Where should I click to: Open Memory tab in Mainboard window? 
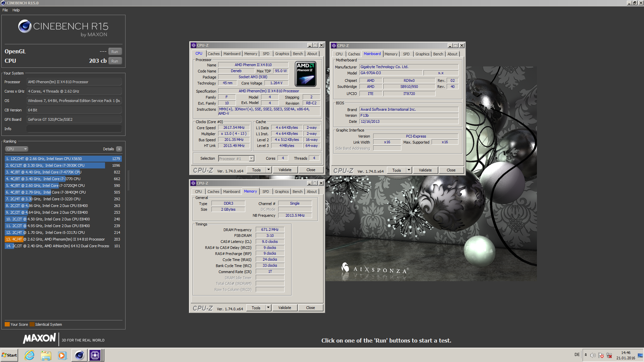[x=391, y=54]
